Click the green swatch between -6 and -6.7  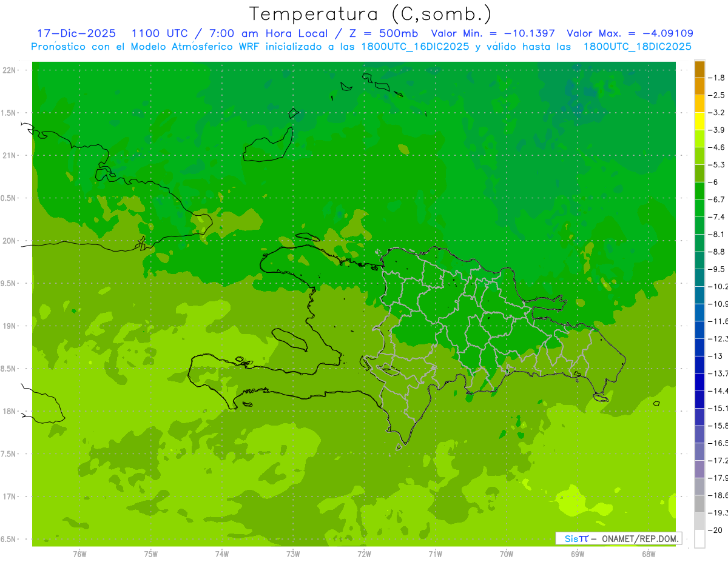tap(699, 190)
